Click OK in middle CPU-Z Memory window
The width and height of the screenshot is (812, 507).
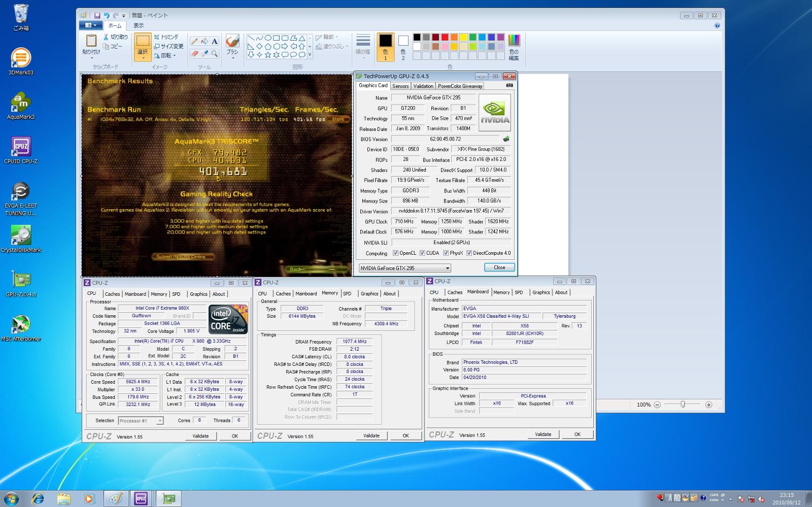[405, 435]
